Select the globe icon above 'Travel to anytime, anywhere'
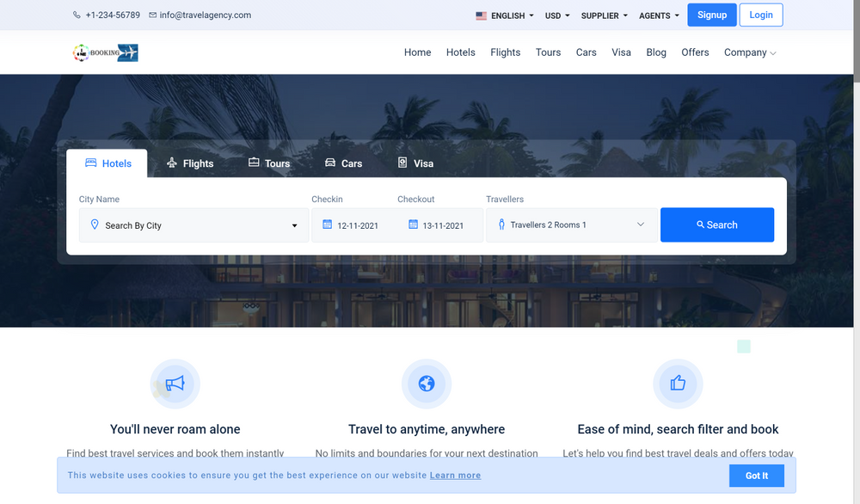Image resolution: width=860 pixels, height=504 pixels. tap(427, 384)
